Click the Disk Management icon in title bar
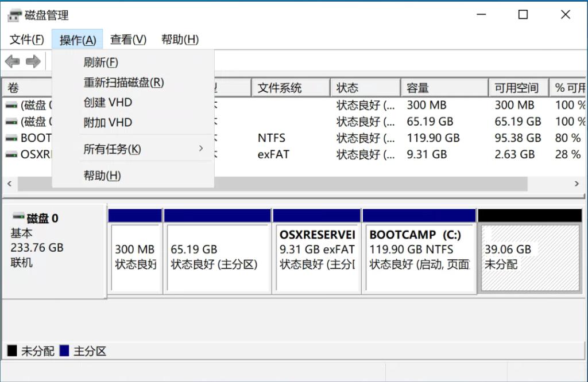 point(15,14)
